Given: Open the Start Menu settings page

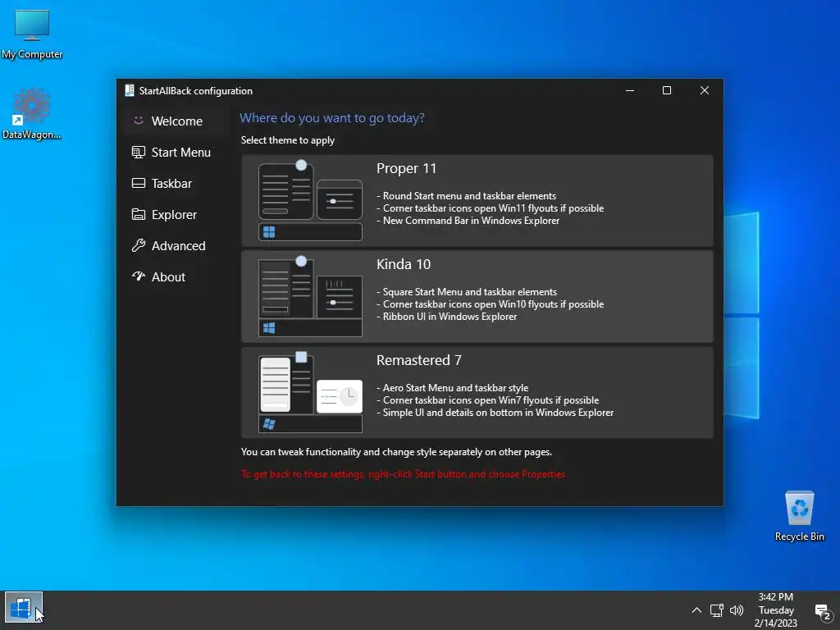Looking at the screenshot, I should (x=176, y=152).
